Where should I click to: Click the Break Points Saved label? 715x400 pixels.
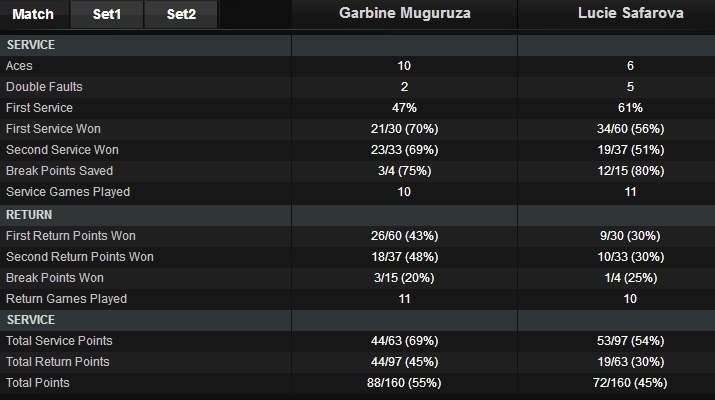coord(59,171)
